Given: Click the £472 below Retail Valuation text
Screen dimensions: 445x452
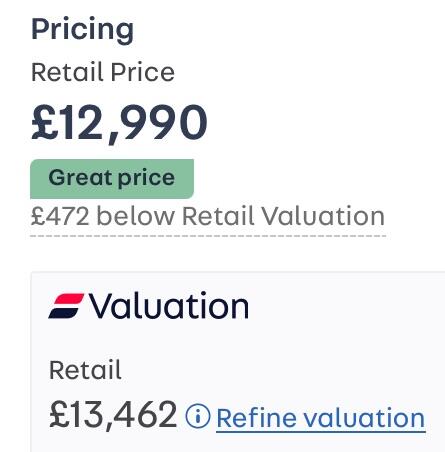Looking at the screenshot, I should (x=208, y=216).
